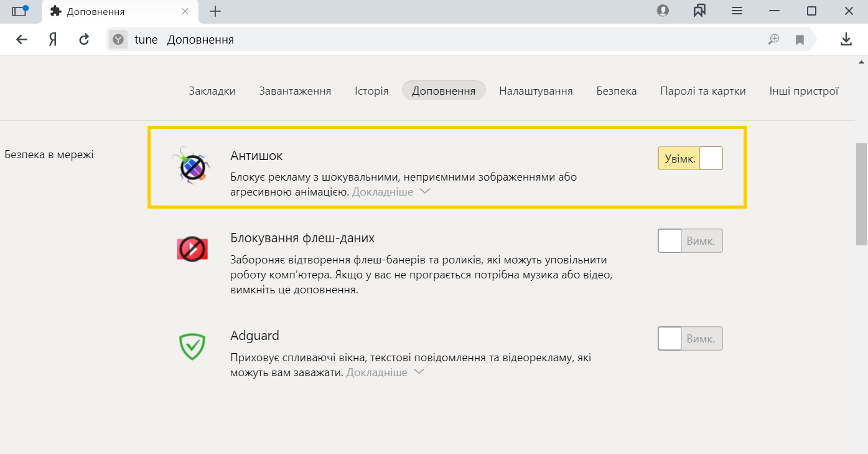Image resolution: width=868 pixels, height=454 pixels.
Task: Click the Безпека в мережі section label
Action: (x=49, y=154)
